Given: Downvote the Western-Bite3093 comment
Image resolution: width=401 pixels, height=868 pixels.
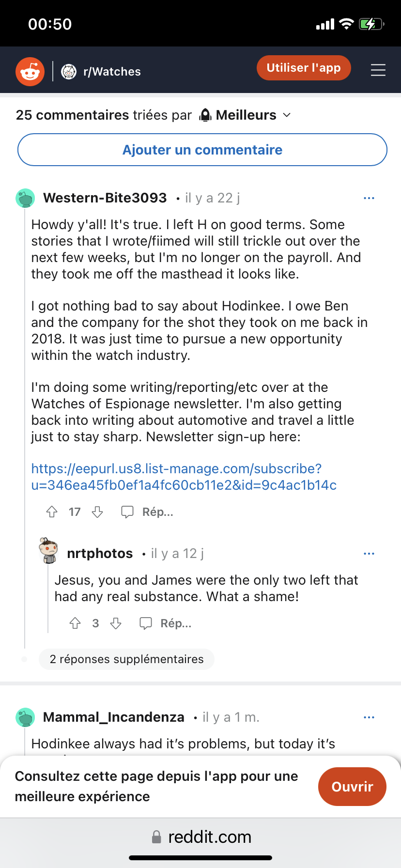Looking at the screenshot, I should (97, 512).
